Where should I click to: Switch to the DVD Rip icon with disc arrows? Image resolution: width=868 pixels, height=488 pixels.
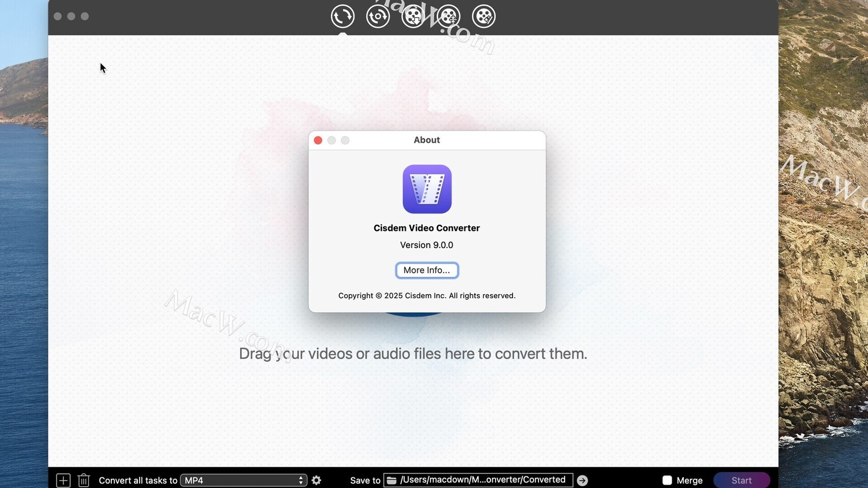(x=378, y=16)
